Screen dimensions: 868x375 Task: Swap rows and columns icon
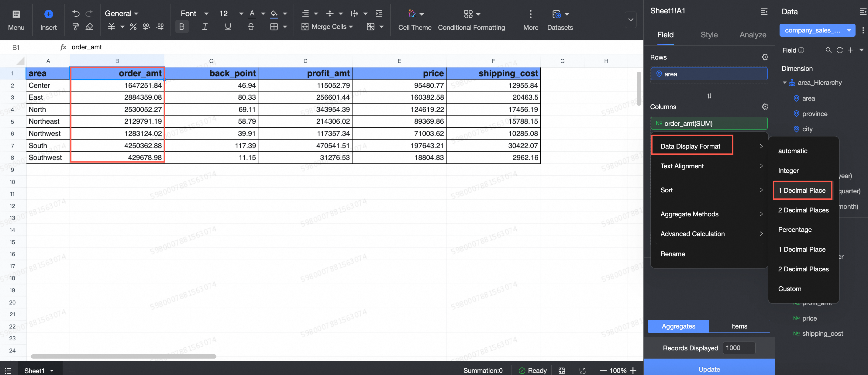[x=709, y=96]
